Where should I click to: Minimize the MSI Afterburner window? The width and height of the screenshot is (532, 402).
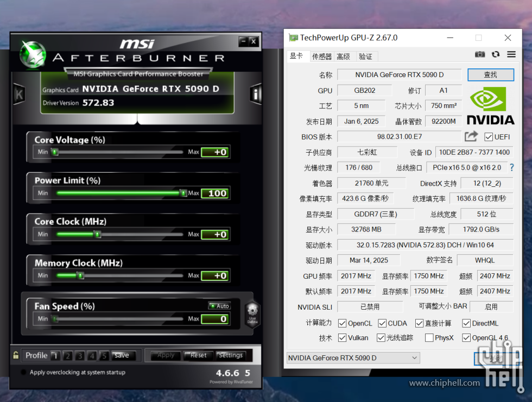click(x=243, y=41)
